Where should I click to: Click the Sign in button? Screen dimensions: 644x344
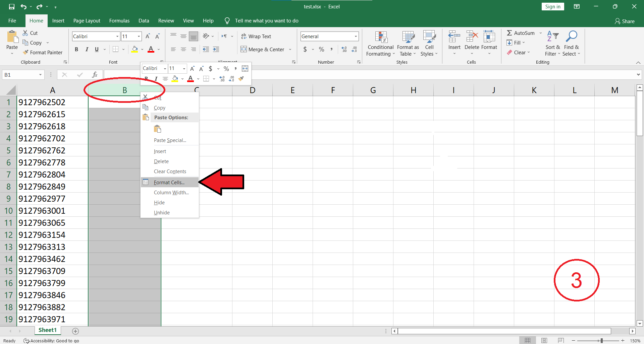click(x=552, y=7)
